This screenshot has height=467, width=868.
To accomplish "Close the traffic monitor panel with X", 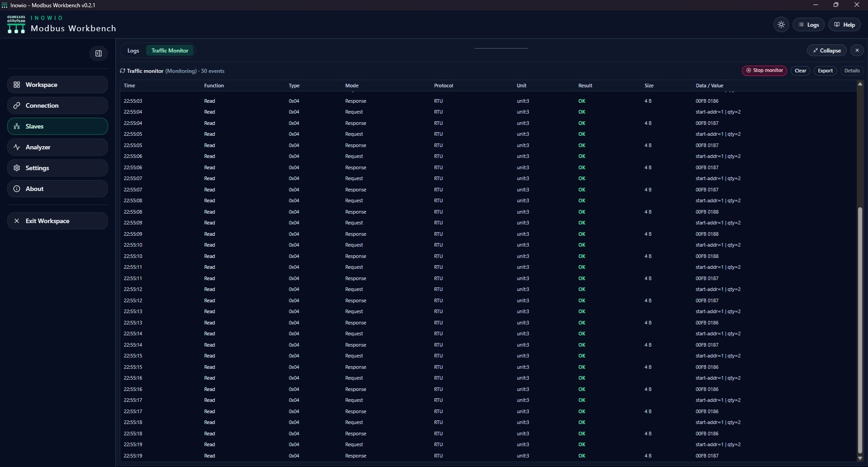I will (x=857, y=50).
